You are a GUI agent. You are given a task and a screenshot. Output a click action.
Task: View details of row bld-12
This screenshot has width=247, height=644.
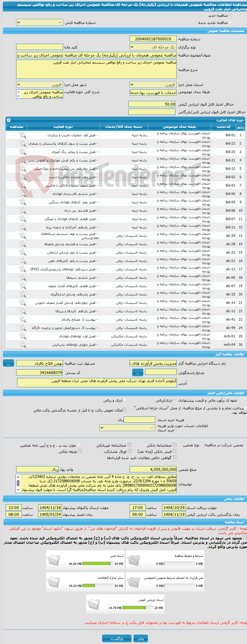[x=22, y=169]
